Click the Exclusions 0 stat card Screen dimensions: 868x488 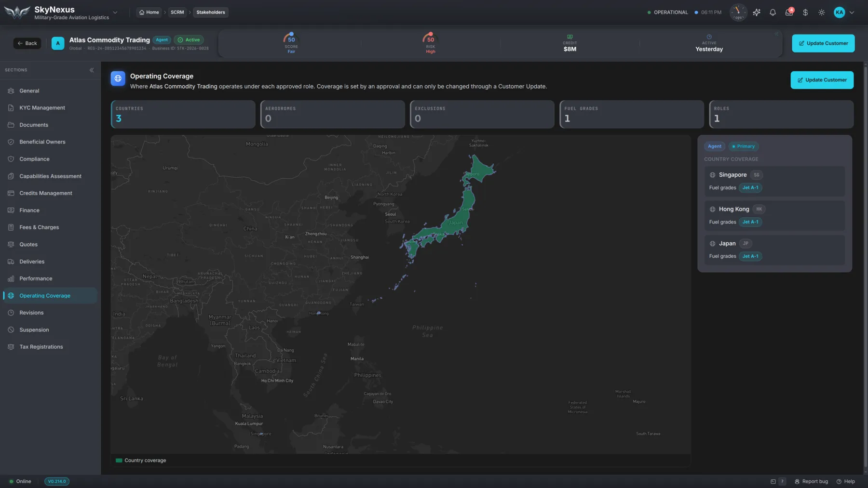point(482,114)
